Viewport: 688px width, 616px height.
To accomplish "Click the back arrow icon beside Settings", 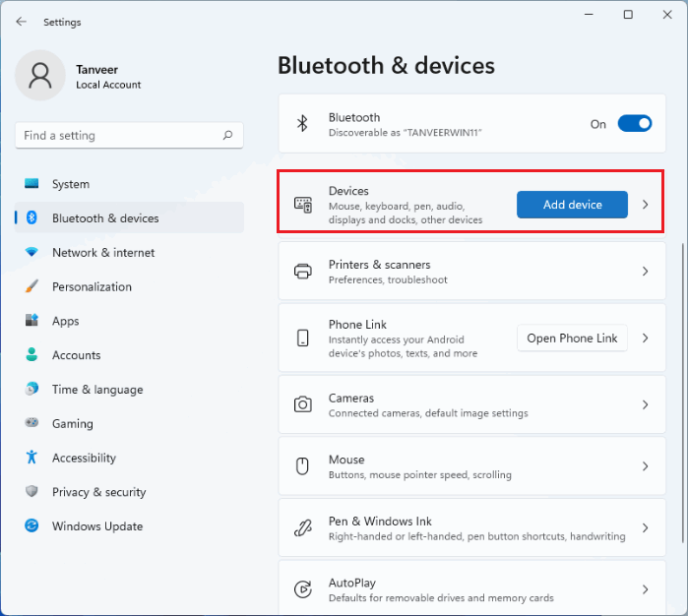I will (x=21, y=22).
